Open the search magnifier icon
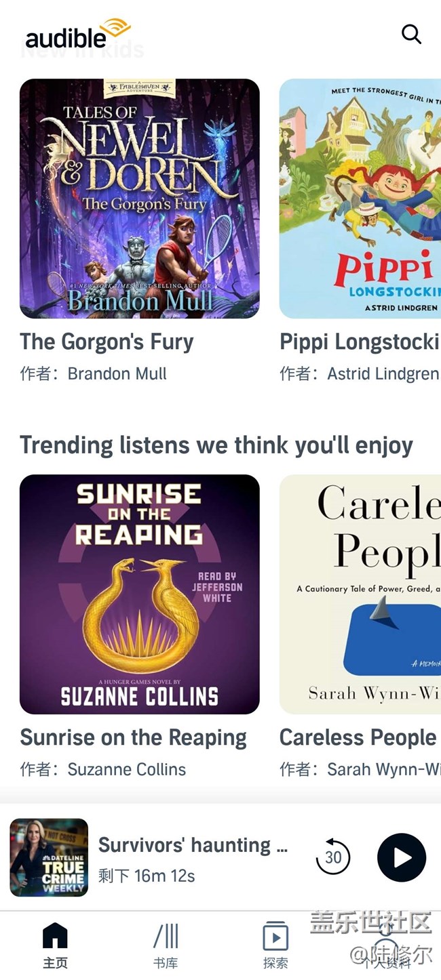 point(411,33)
